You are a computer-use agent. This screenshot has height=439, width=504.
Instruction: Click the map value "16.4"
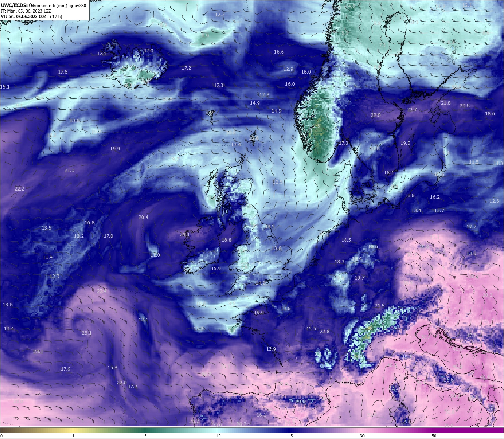[x=48, y=257]
